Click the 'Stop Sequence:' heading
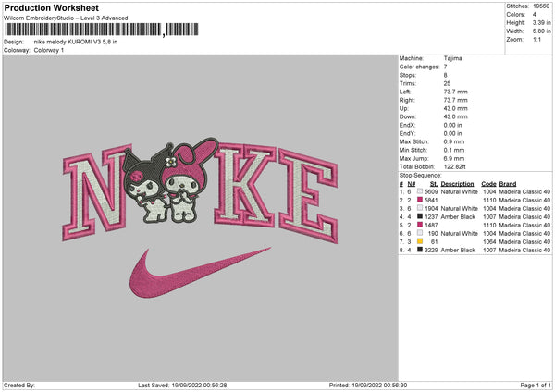The image size is (555, 392). tap(421, 176)
